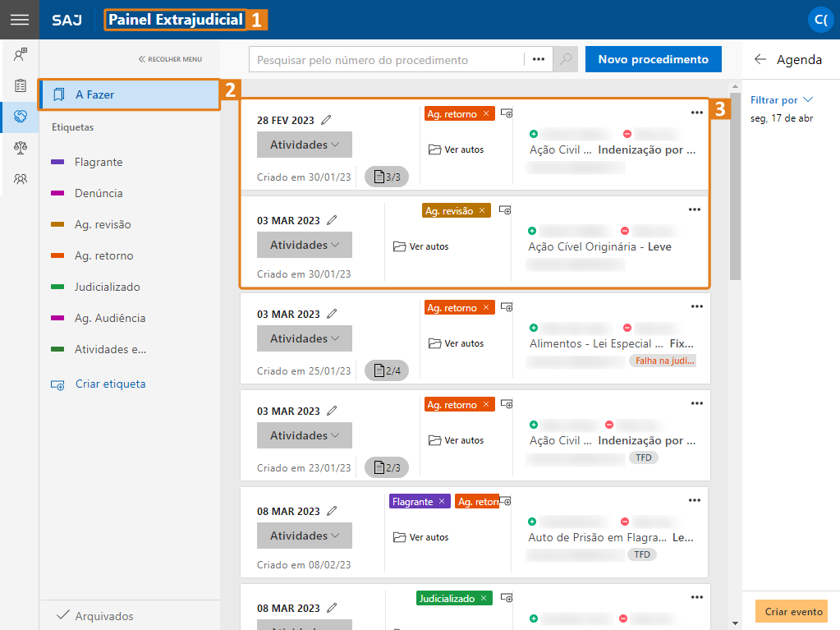Click the orange Ag. retorno color bar
Viewport: 840px width, 630px height.
(x=57, y=255)
